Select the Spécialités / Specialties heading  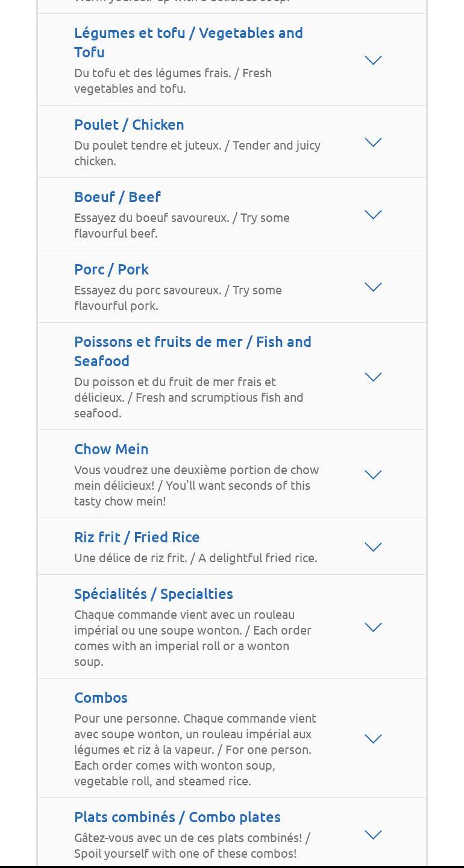154,594
